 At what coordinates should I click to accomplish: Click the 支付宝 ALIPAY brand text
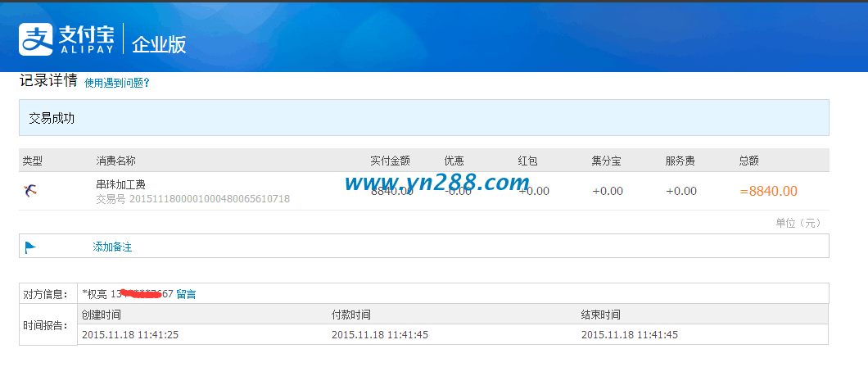coord(86,38)
